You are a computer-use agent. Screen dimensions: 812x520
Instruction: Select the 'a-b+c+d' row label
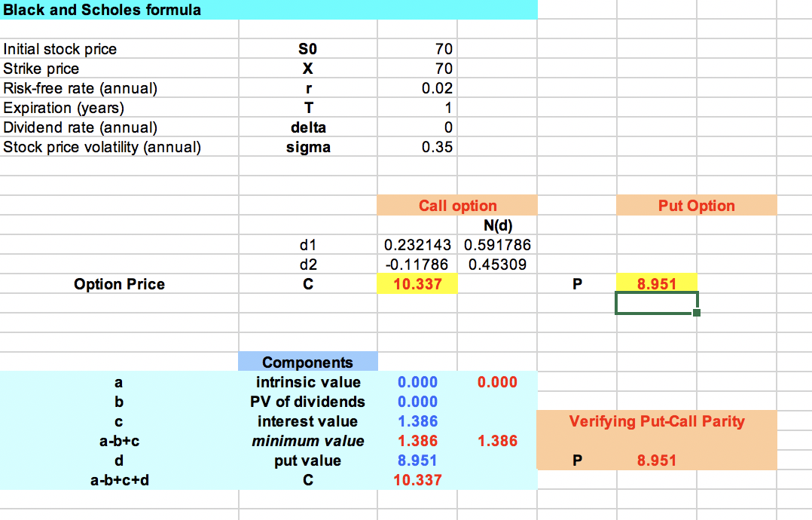point(120,481)
